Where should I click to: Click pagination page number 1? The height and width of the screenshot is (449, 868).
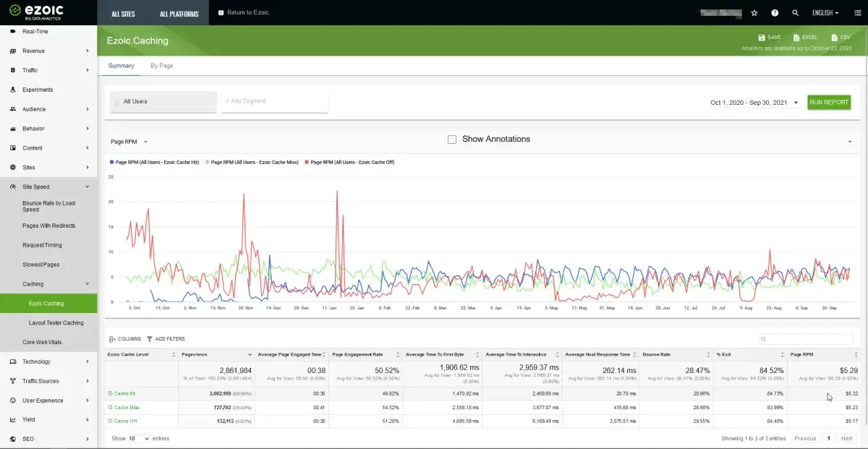[828, 439]
